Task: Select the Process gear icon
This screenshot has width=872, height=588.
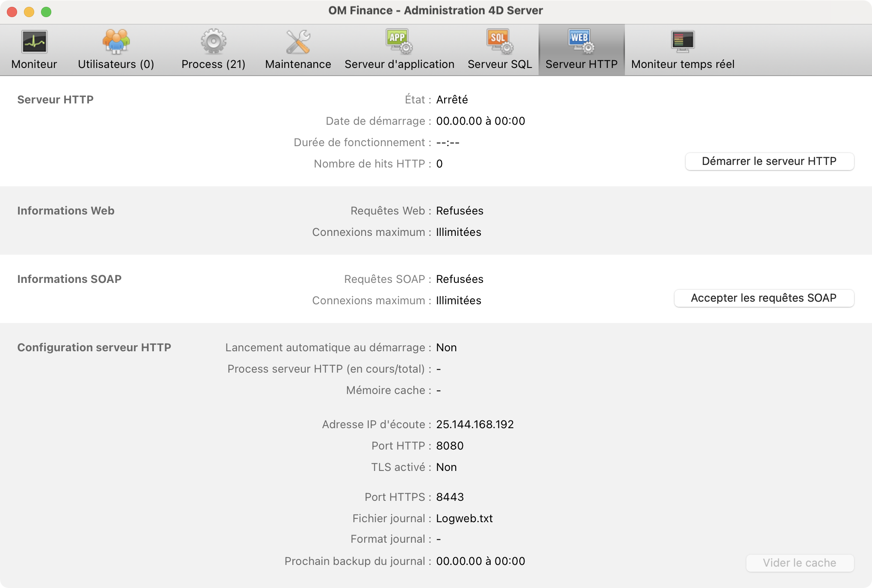Action: (x=213, y=42)
